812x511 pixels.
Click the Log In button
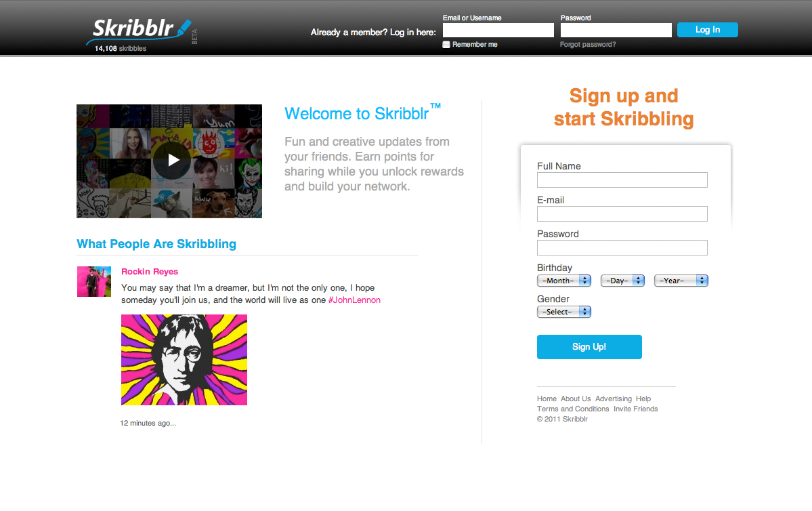point(708,30)
